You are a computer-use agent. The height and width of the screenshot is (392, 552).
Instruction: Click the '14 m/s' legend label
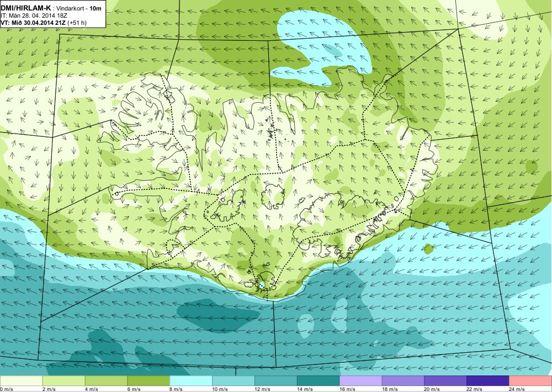305,389
